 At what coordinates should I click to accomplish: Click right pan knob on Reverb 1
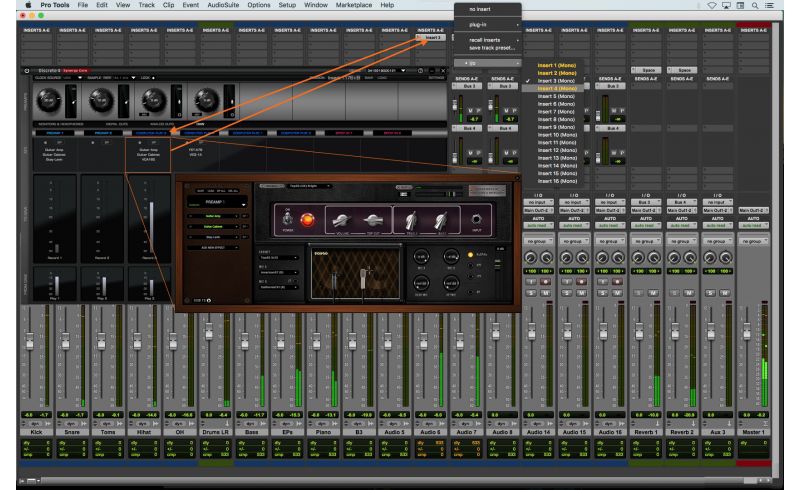654,258
